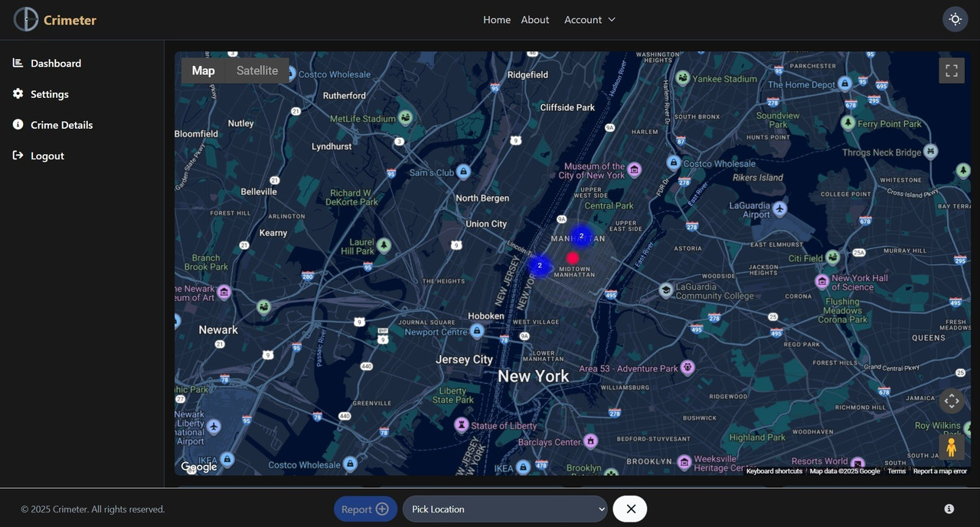
Task: Click the Crimeter logo icon
Action: (x=26, y=19)
